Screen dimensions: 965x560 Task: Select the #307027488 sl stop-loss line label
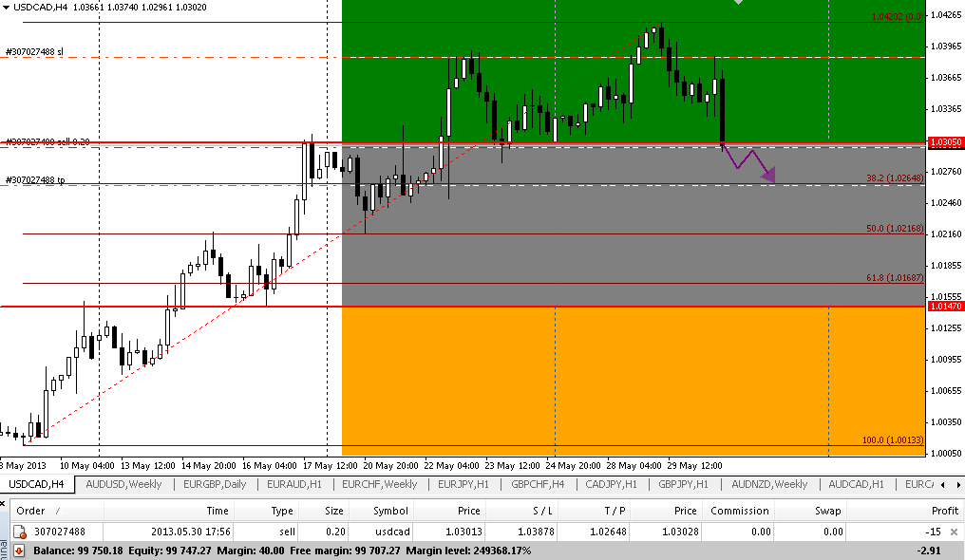pyautogui.click(x=35, y=52)
